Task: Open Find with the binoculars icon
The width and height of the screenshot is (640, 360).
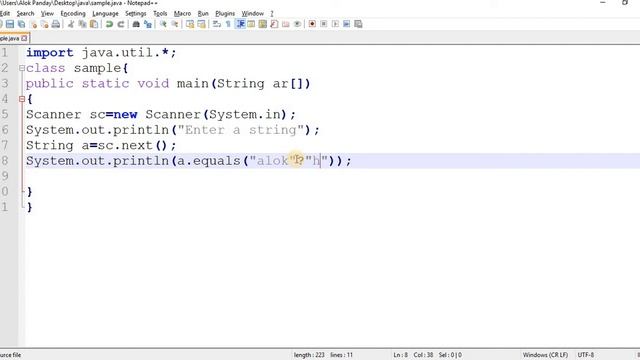Action: coord(136,24)
